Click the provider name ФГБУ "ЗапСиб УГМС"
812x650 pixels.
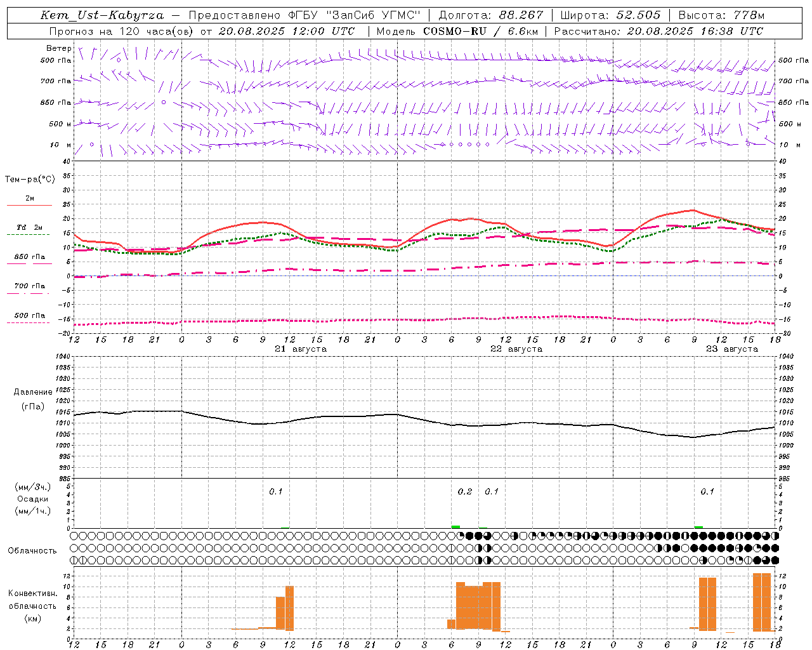(355, 15)
